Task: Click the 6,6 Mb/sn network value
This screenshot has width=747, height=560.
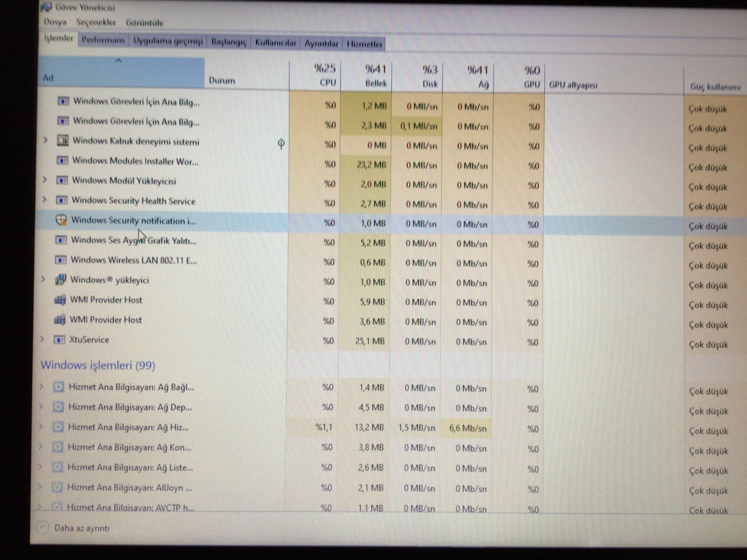Action: (x=468, y=428)
